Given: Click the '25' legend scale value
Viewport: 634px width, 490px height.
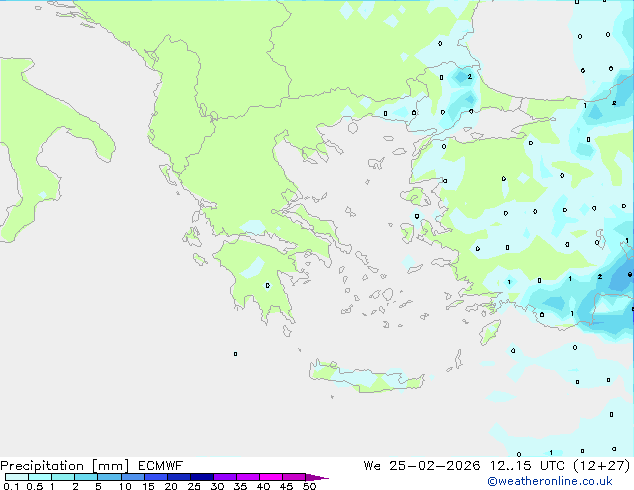Looking at the screenshot, I should pyautogui.click(x=194, y=486).
